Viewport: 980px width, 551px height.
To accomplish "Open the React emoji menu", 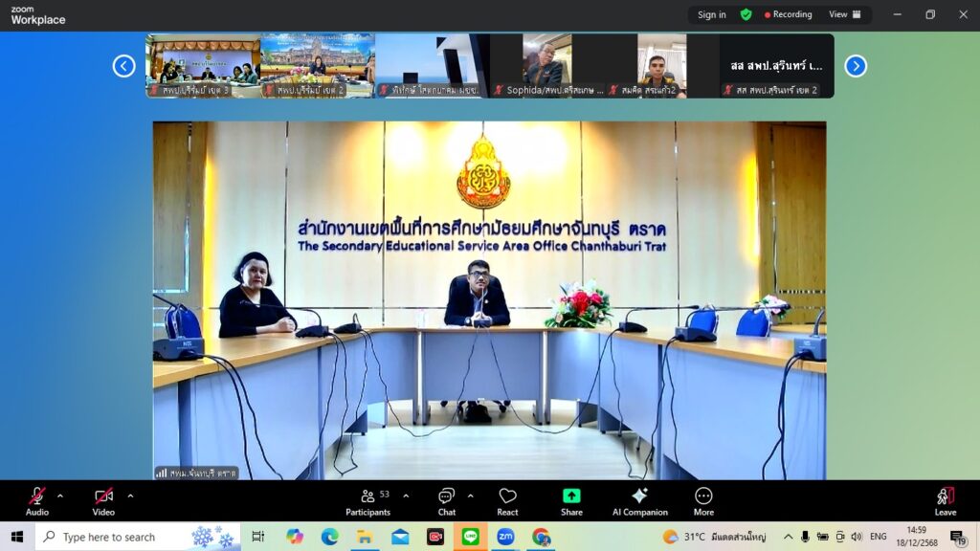I will click(507, 496).
